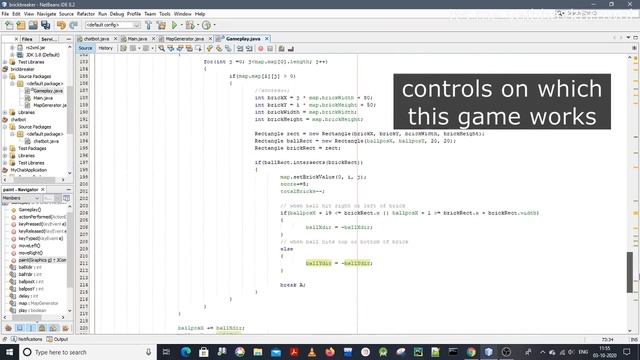Open the Debug Project dropdown arrow

click(198, 25)
